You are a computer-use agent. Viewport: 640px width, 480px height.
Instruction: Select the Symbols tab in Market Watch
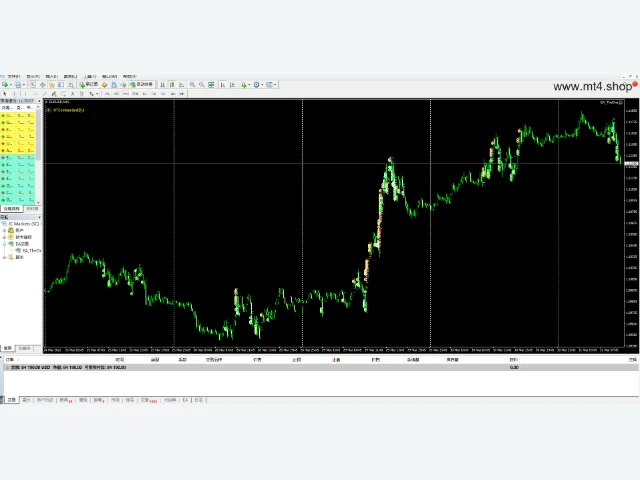tap(11, 209)
